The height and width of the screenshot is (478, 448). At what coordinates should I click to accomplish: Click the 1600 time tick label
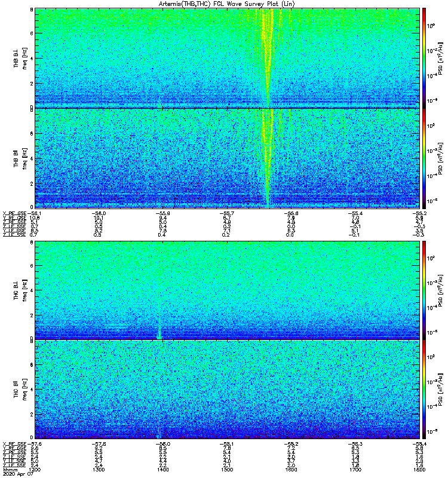[x=291, y=470]
